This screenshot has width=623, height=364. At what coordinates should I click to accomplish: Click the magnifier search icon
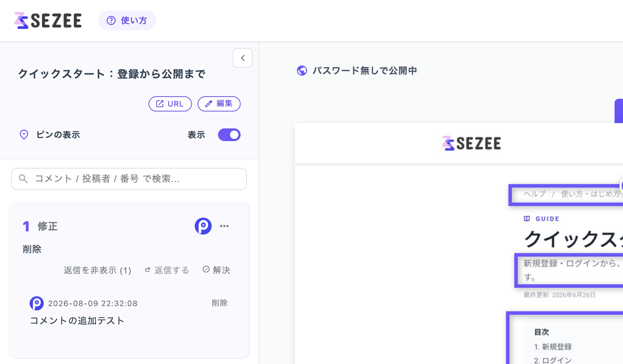coord(23,179)
